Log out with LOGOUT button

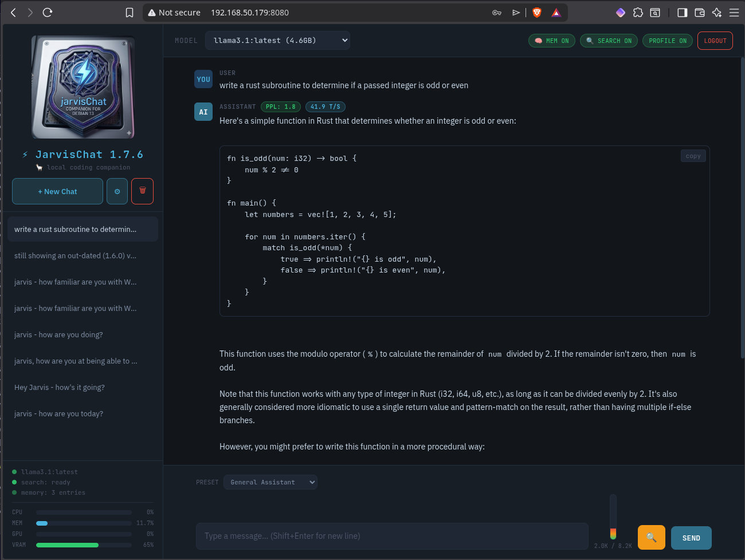[715, 41]
